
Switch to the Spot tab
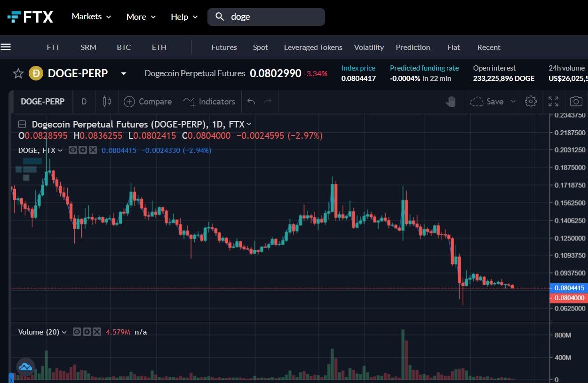click(260, 47)
